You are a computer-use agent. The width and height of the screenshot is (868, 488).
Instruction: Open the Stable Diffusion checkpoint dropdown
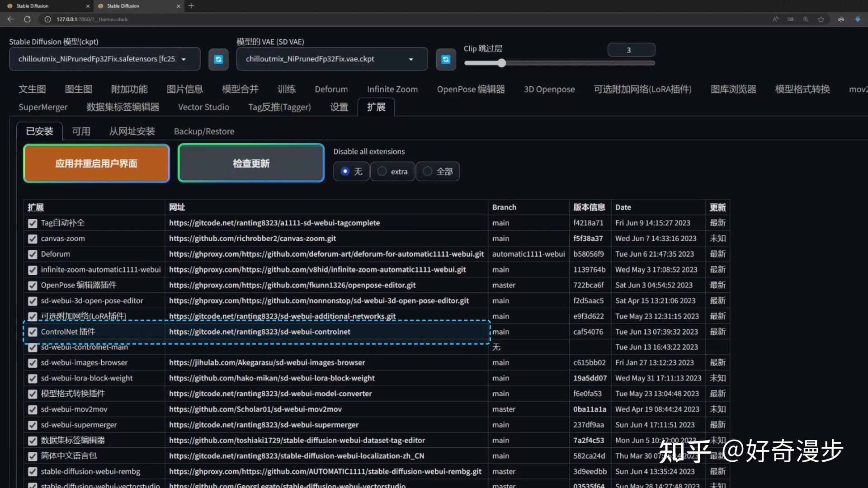tap(184, 59)
